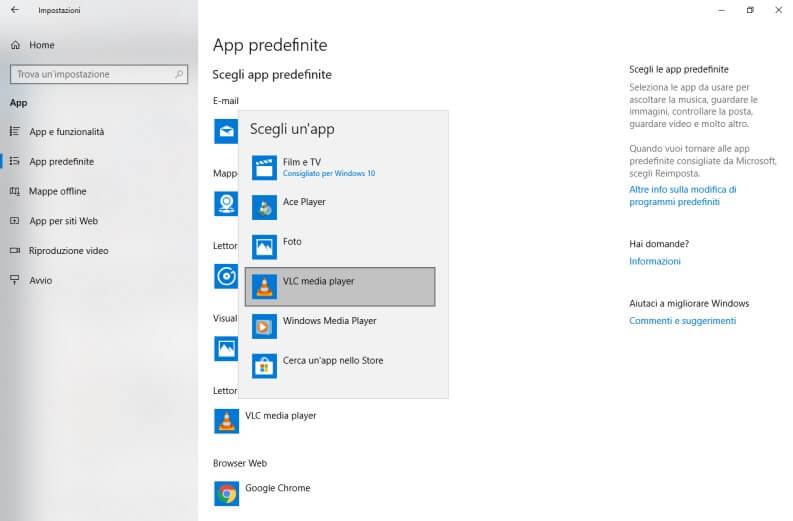Open the Informazioni help link

point(654,261)
